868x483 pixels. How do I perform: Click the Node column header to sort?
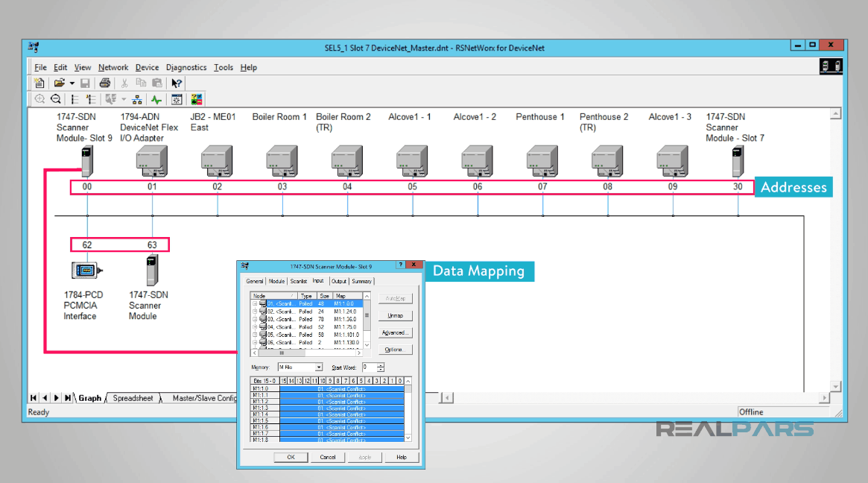click(274, 296)
